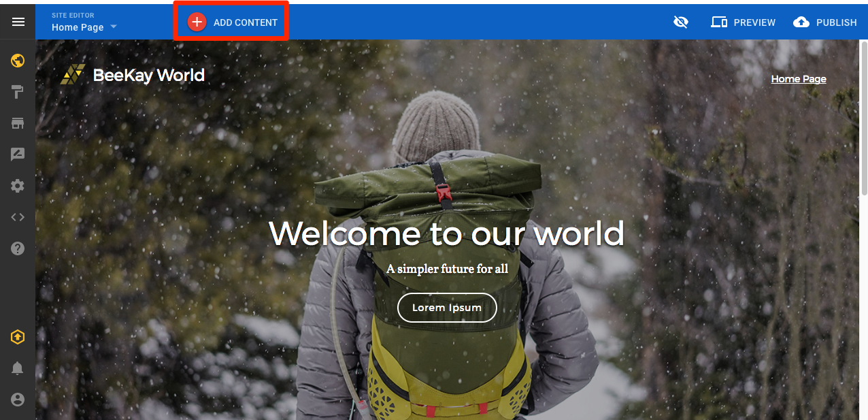Image resolution: width=868 pixels, height=420 pixels.
Task: Click the Preview button
Action: tap(743, 22)
